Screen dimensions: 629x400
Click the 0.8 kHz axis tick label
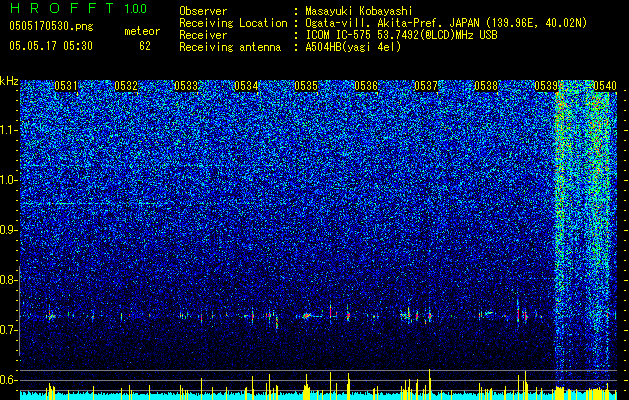click(x=9, y=280)
